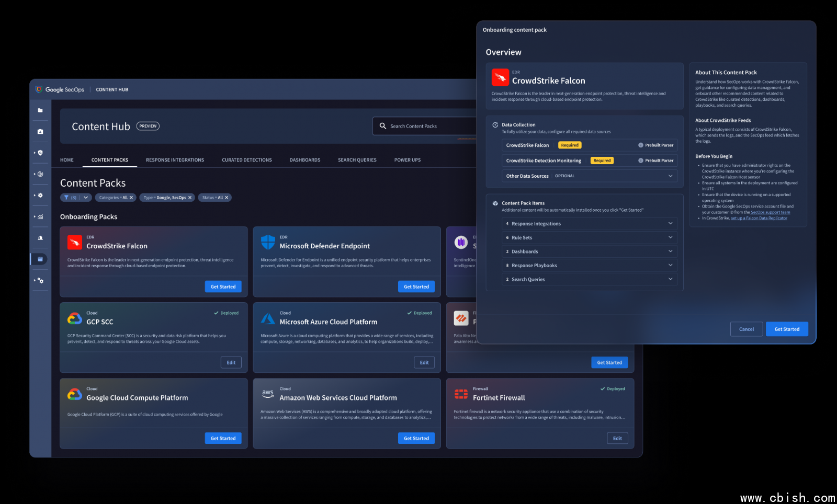Click Edit on the Fortinet Firewall card
Screen dimensions: 837x504
(x=617, y=438)
